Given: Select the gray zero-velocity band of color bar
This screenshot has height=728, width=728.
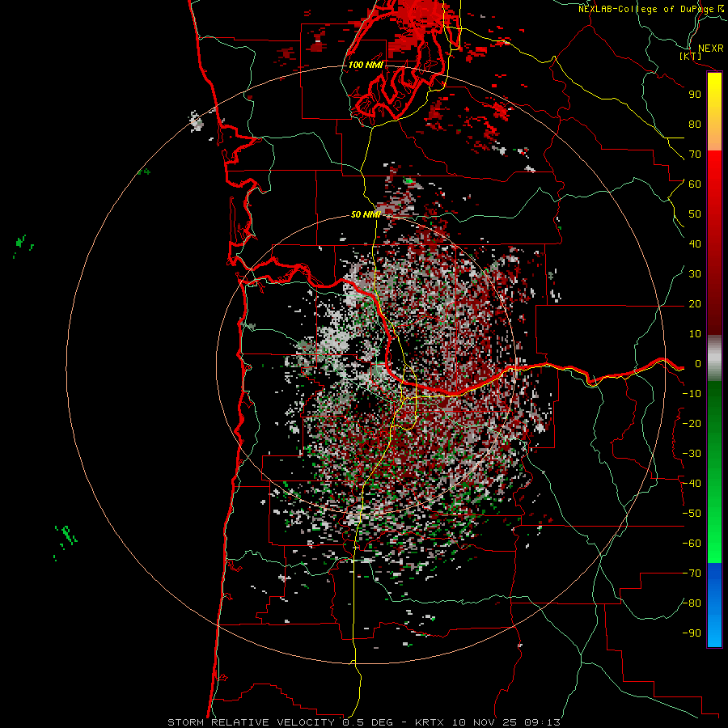Looking at the screenshot, I should [x=714, y=358].
